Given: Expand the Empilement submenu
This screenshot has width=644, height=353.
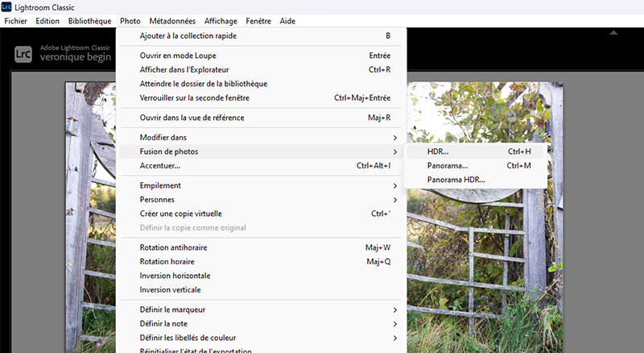Looking at the screenshot, I should 261,185.
